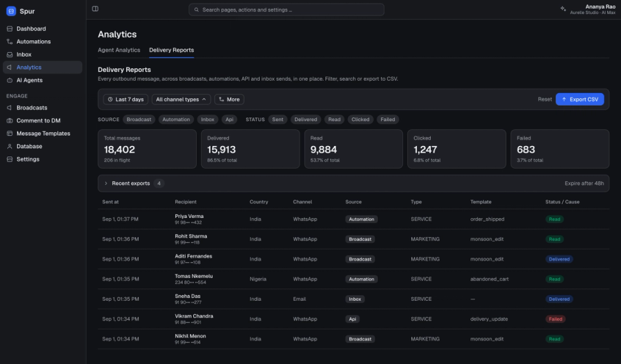Click the Database person icon
The image size is (621, 364).
(x=10, y=146)
